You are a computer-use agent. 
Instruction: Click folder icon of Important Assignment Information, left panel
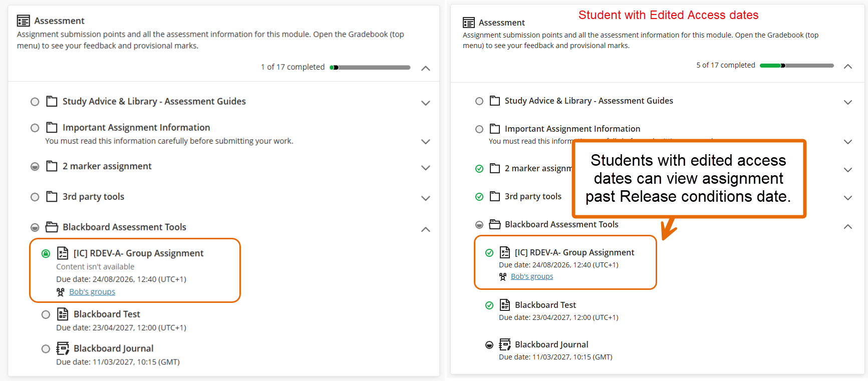tap(52, 127)
